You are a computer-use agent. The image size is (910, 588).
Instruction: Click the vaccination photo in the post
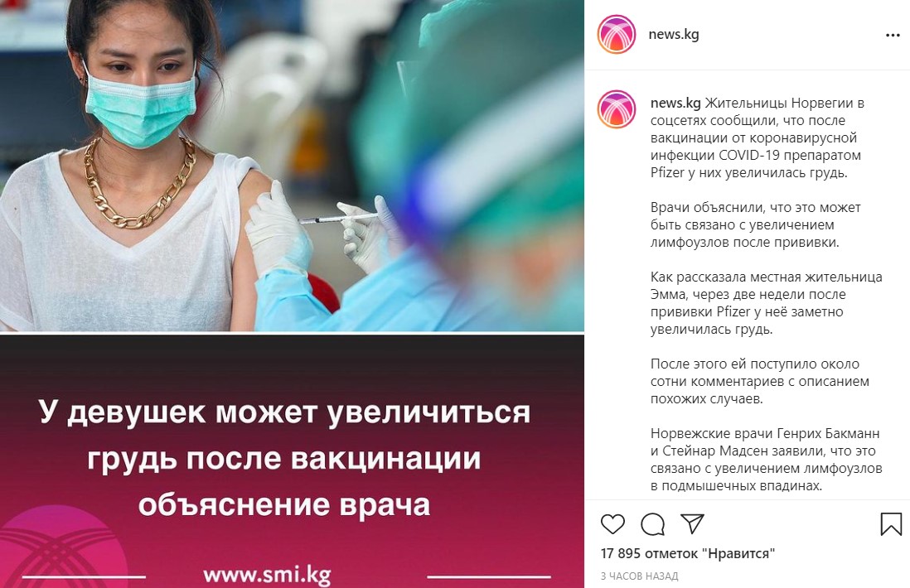pos(292,166)
